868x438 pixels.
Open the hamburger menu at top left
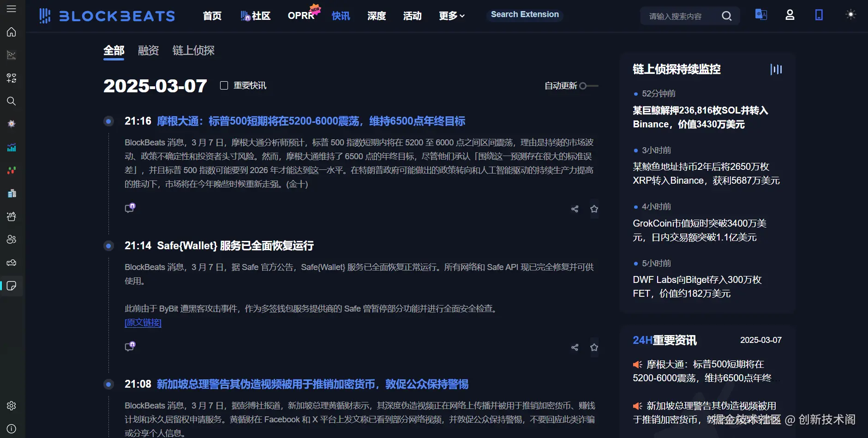(11, 8)
